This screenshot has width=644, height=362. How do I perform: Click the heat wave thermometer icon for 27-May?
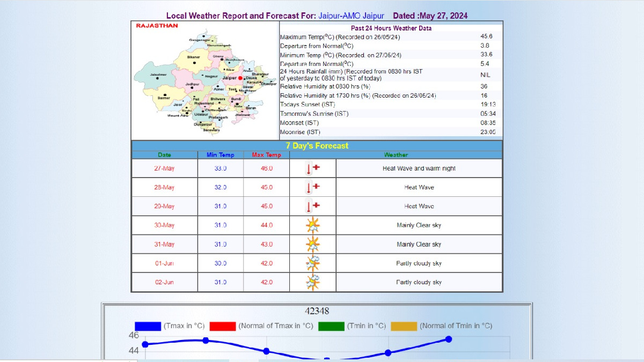click(x=313, y=167)
